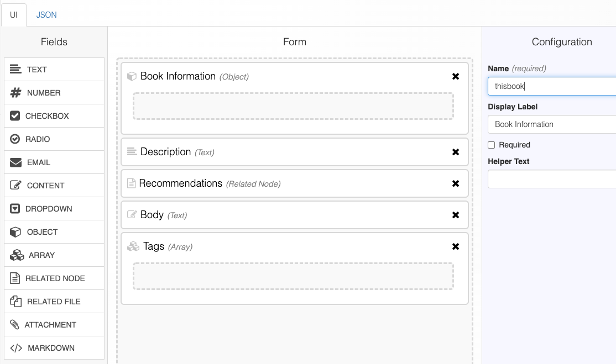Click the Number hash field type
Screen dimensions: 616x364
(x=16, y=93)
